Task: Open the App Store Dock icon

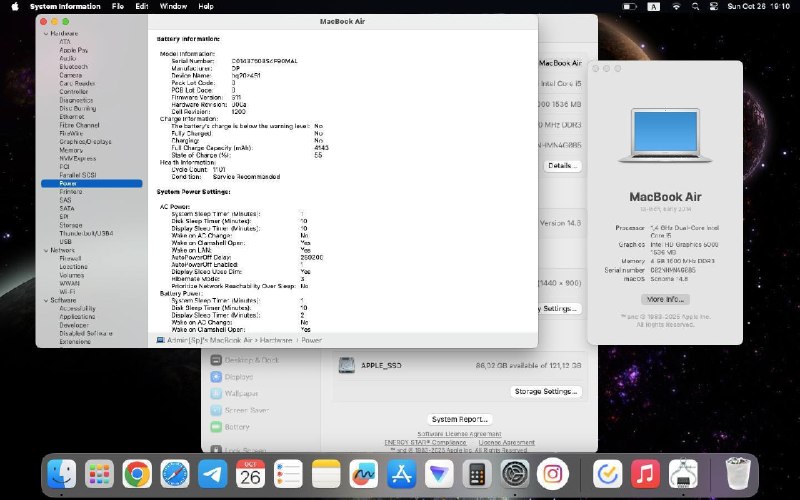Action: click(401, 474)
